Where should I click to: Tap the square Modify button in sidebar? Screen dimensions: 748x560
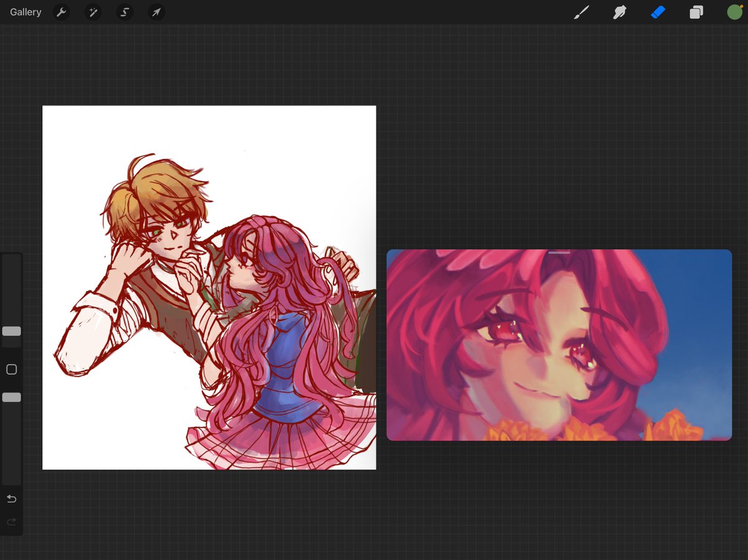click(11, 369)
